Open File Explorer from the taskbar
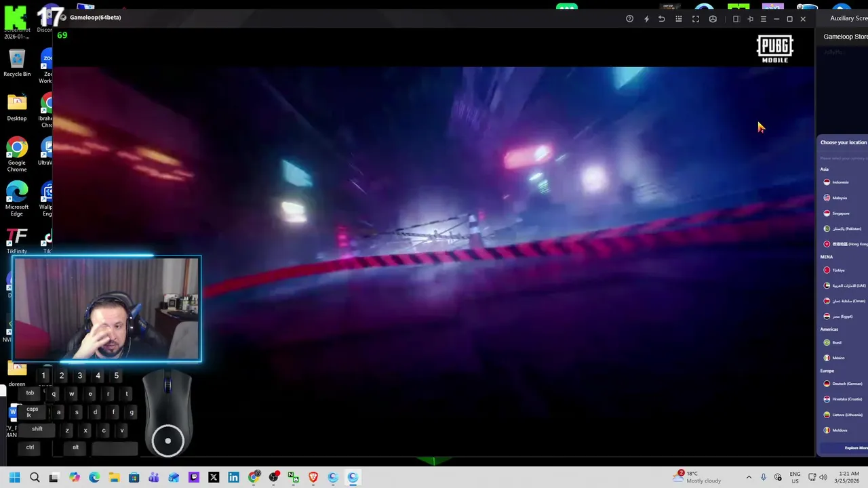The width and height of the screenshot is (868, 488). (x=114, y=477)
